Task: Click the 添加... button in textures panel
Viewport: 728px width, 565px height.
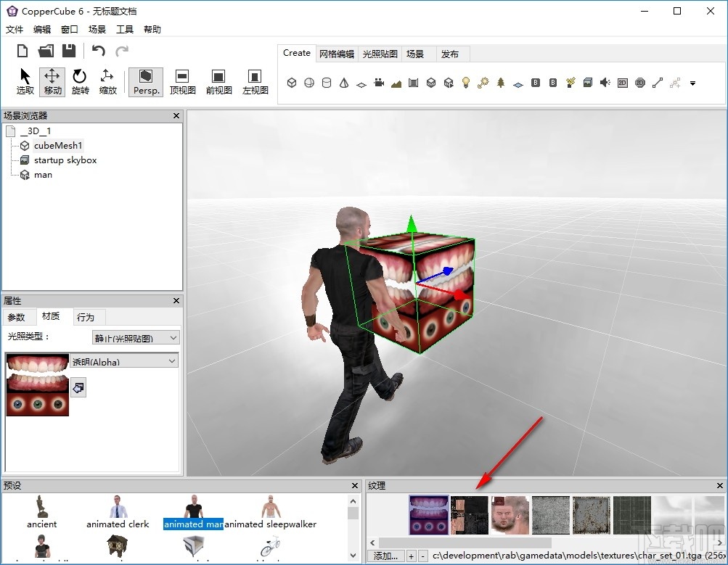Action: pos(385,556)
